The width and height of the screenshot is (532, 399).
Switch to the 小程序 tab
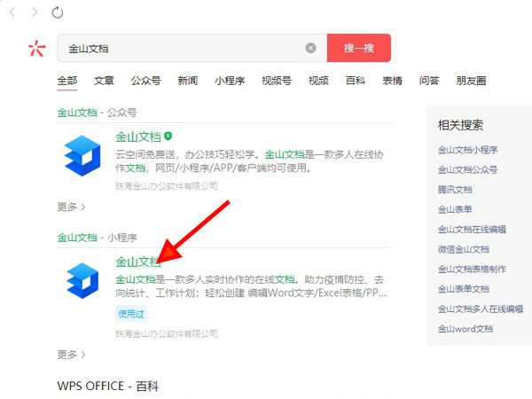pyautogui.click(x=230, y=81)
